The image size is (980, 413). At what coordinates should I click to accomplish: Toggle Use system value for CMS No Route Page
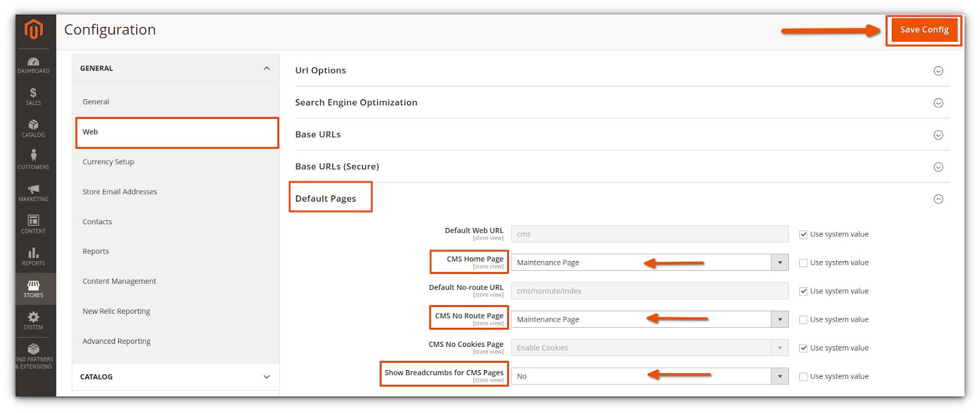point(803,320)
